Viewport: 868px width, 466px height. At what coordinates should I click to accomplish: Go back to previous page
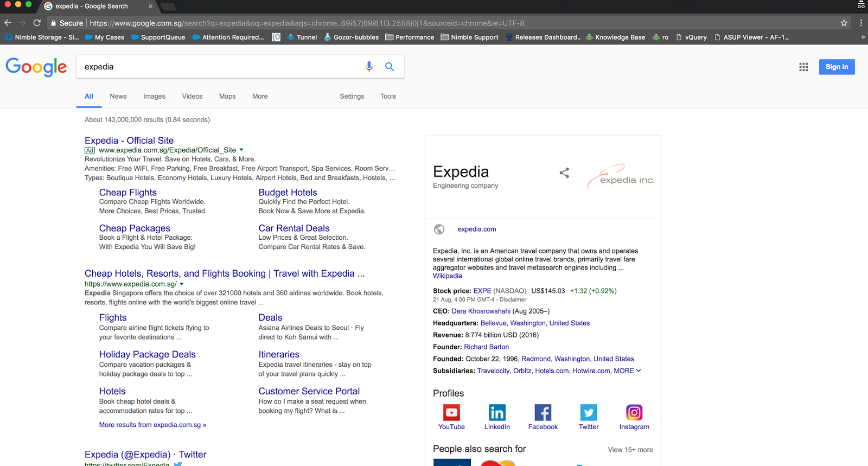click(x=8, y=23)
